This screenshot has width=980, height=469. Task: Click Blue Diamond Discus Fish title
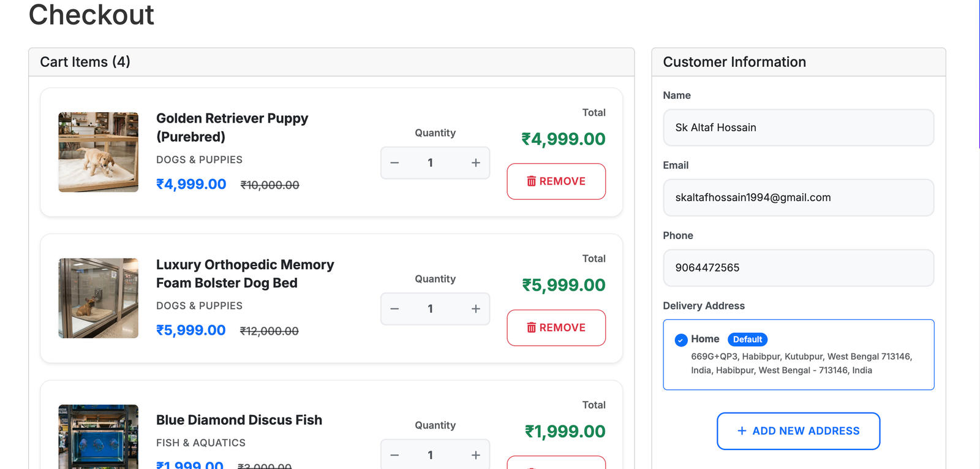click(x=239, y=420)
